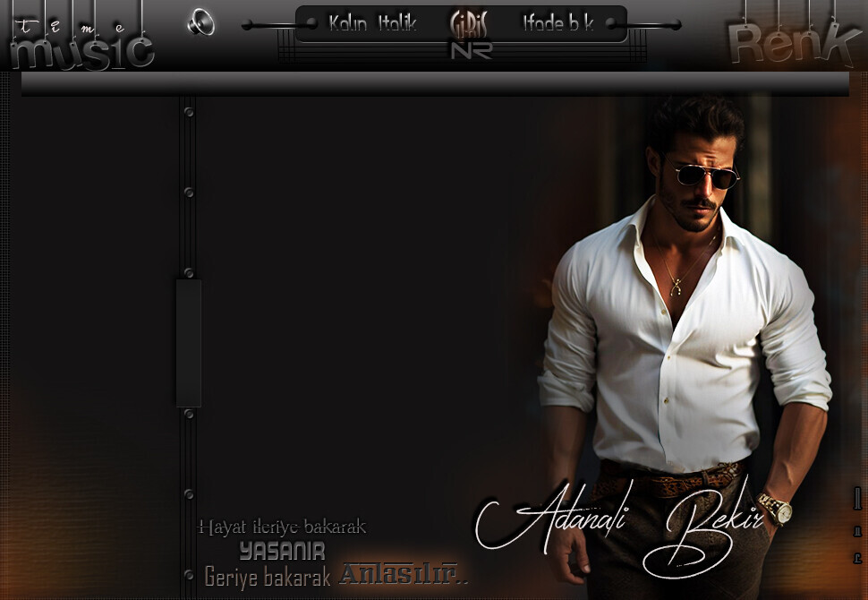Click the NR emblem below GiRiS
This screenshot has width=868, height=600.
(x=471, y=50)
